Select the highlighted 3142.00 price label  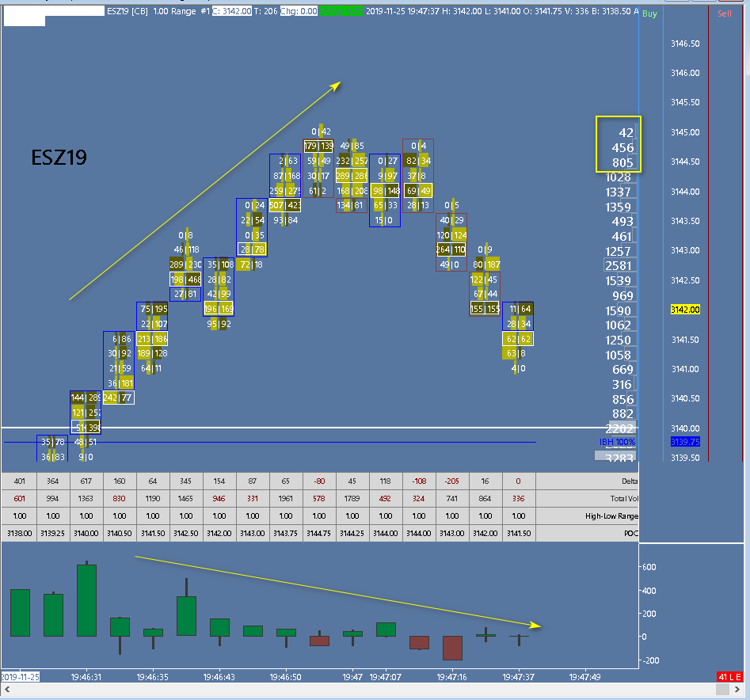pyautogui.click(x=685, y=310)
